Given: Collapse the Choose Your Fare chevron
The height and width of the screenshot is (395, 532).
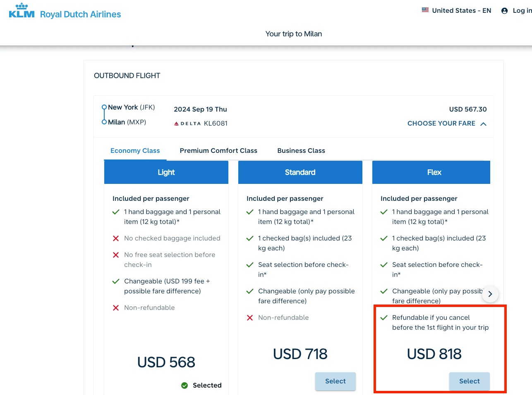Looking at the screenshot, I should [x=483, y=124].
